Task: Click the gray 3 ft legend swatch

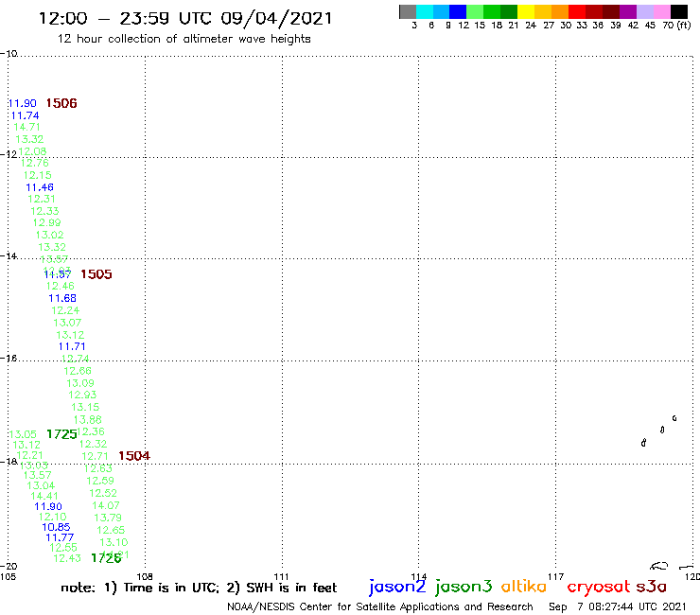Action: (408, 11)
